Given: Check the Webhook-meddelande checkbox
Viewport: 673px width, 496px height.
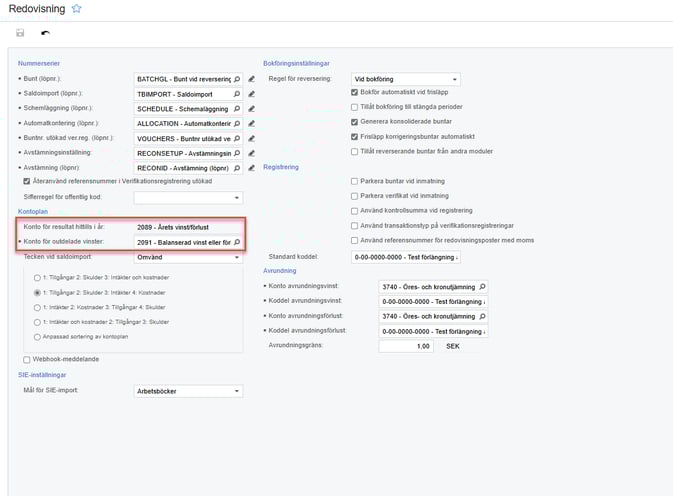Looking at the screenshot, I should click(26, 360).
